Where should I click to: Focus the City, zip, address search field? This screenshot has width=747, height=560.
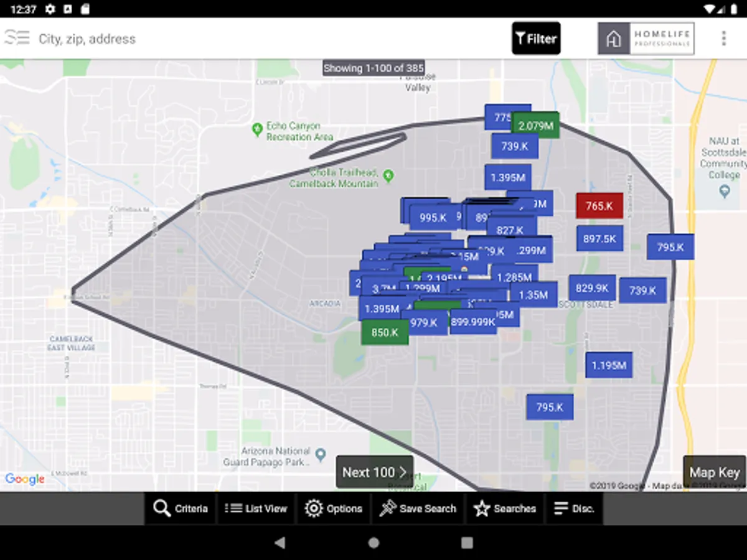click(x=268, y=39)
